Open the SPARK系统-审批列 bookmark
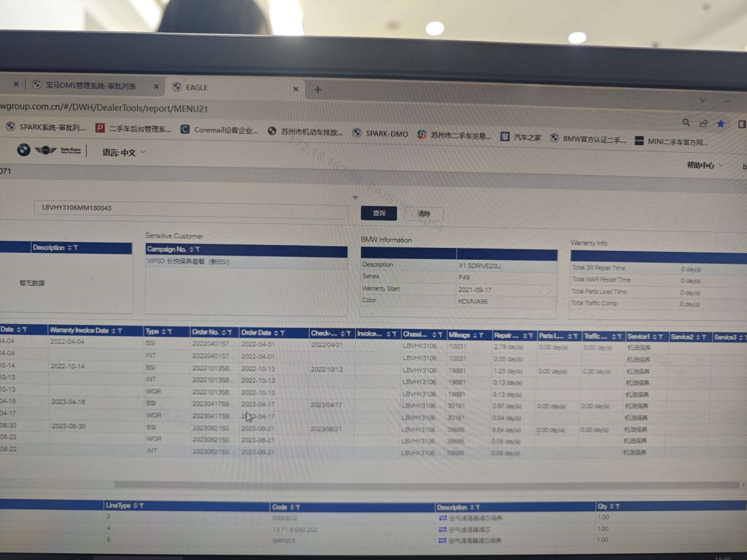747x560 pixels. tap(46, 127)
